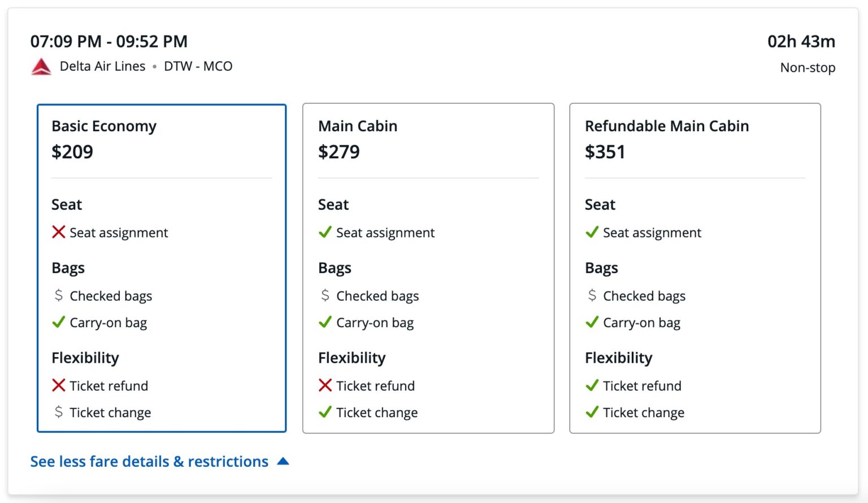
Task: Click the 07:09 PM - 09:52 PM flight time
Action: coord(109,41)
